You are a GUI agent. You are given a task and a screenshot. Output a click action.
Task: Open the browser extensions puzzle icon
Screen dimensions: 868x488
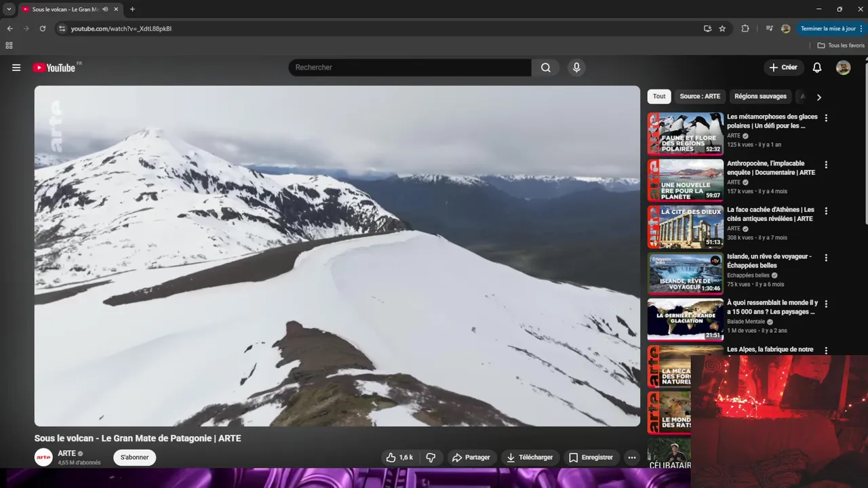745,28
